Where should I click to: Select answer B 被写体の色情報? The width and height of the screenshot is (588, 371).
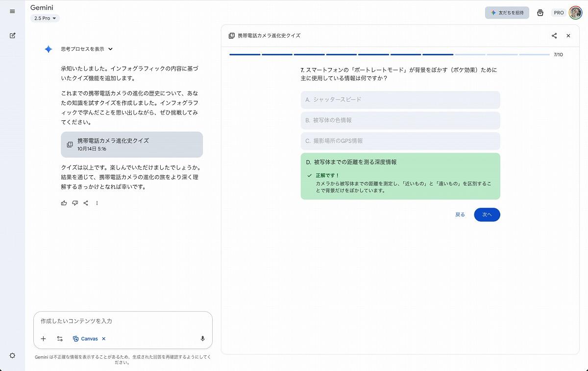(400, 120)
